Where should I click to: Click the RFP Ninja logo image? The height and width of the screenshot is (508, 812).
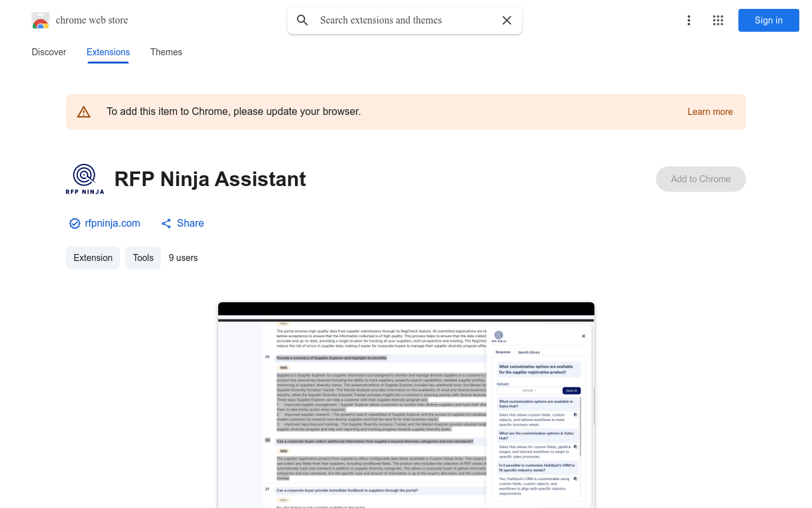point(84,179)
